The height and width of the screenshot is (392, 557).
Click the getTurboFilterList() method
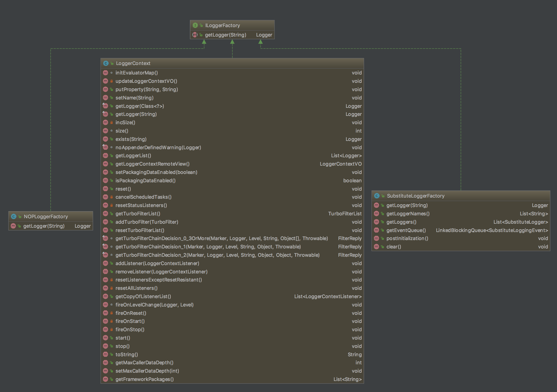(x=138, y=213)
